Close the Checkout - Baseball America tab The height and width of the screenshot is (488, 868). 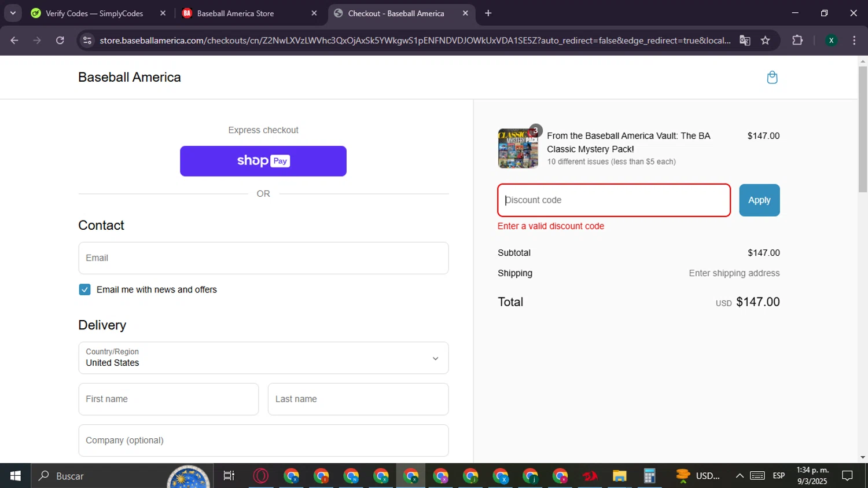(465, 13)
